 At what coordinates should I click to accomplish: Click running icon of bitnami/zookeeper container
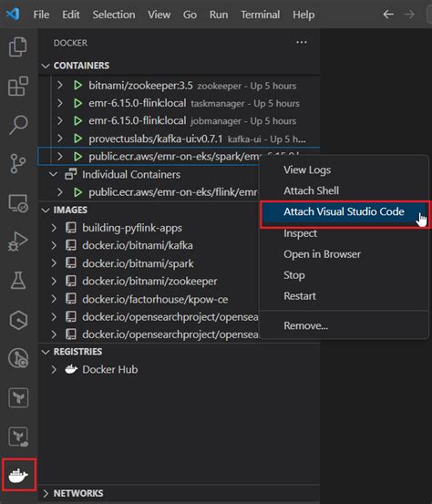click(77, 85)
